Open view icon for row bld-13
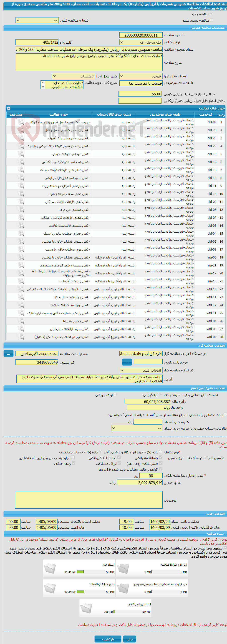The width and height of the screenshot is (227, 644). tap(21, 178)
